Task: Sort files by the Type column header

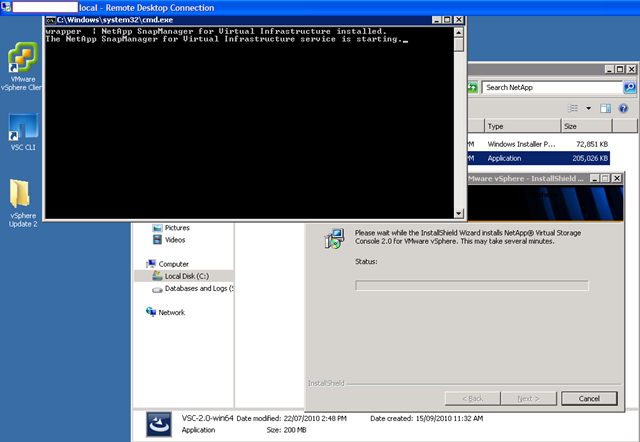Action: coord(523,126)
